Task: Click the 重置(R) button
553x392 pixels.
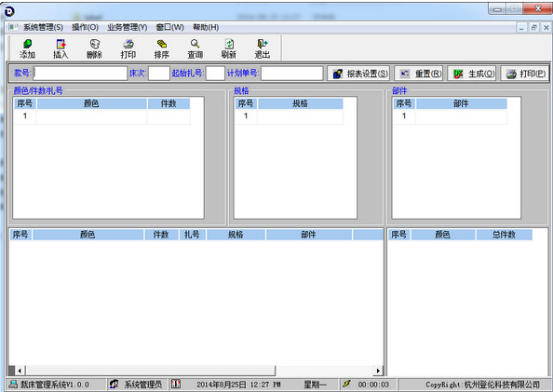Action: point(419,74)
